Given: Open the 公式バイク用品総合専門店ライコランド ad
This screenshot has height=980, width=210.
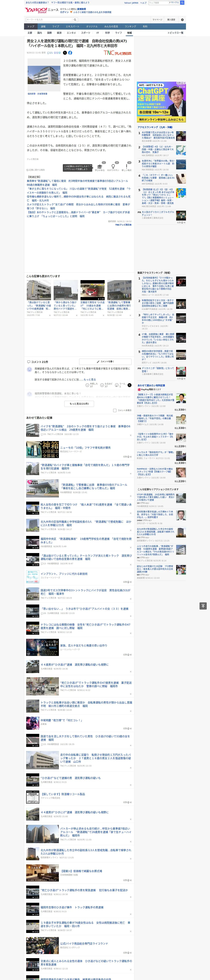Looking at the screenshot, I should pos(84,943).
